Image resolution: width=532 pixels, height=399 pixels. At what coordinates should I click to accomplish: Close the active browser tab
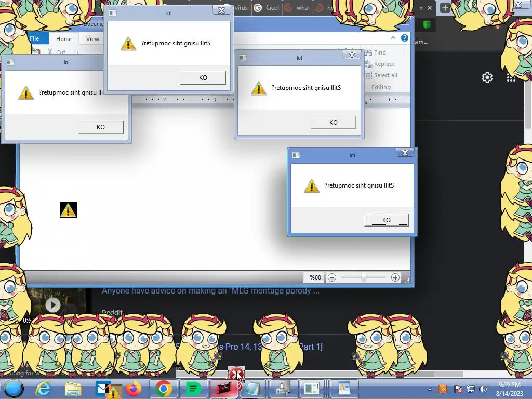(430, 8)
